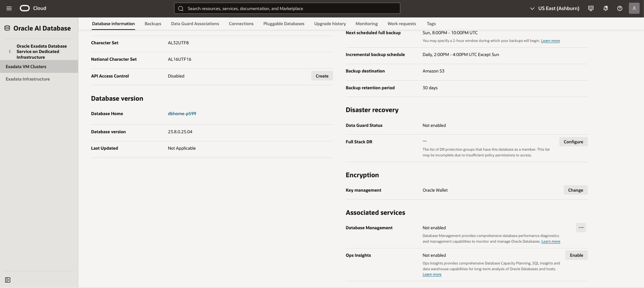Show notifications via the bell icon
The width and height of the screenshot is (644, 288).
coord(606,8)
